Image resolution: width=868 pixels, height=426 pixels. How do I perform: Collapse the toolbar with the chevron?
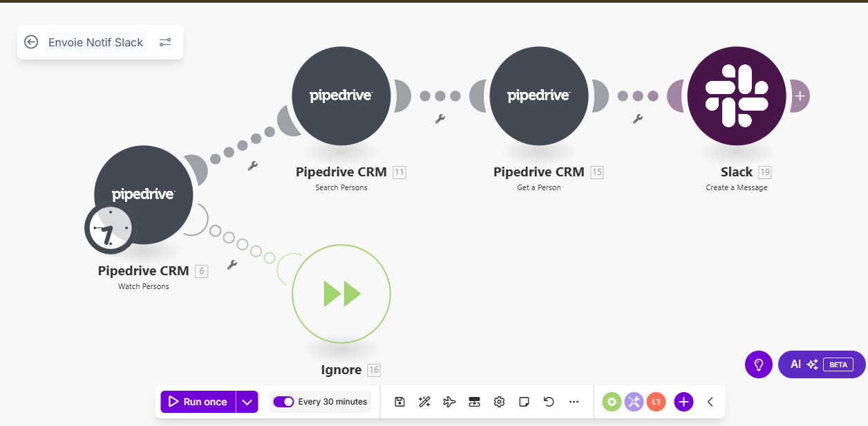(710, 402)
